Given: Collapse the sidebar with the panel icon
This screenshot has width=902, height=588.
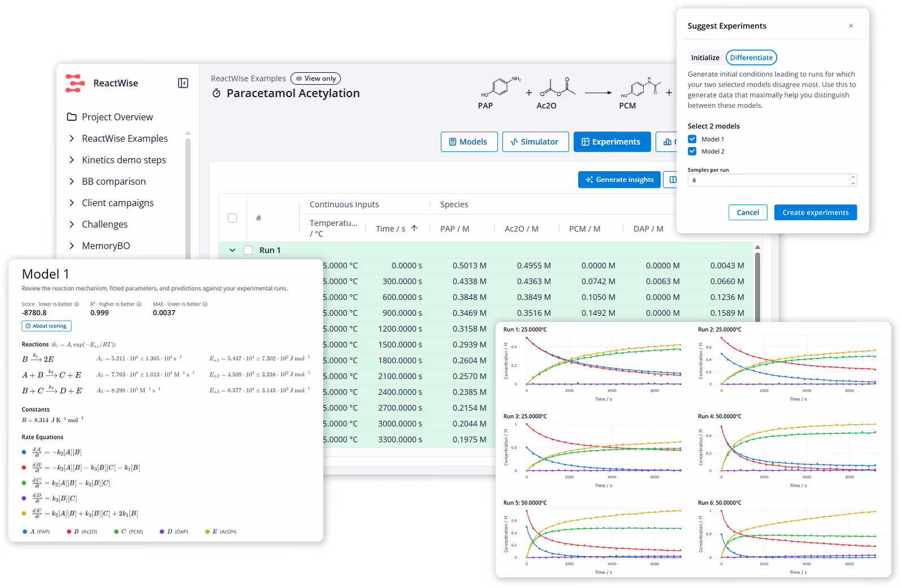Looking at the screenshot, I should click(x=183, y=83).
